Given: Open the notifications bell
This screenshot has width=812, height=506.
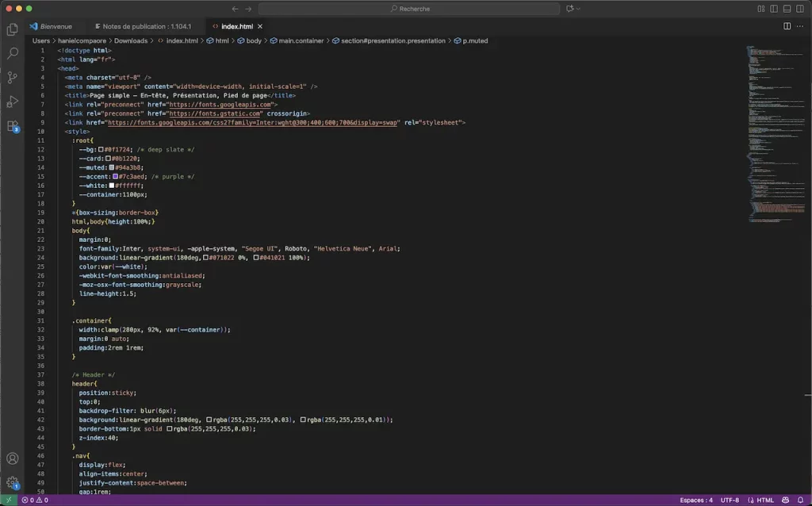Looking at the screenshot, I should coord(799,500).
